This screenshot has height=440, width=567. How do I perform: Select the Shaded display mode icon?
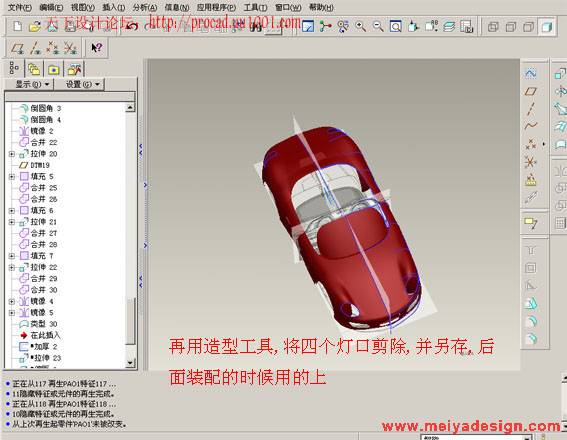click(546, 27)
